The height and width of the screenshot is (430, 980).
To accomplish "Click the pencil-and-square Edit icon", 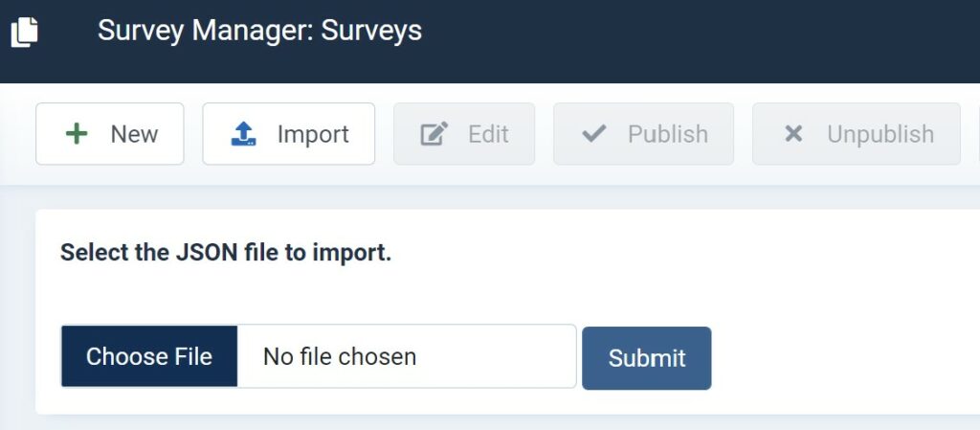I will (x=434, y=134).
